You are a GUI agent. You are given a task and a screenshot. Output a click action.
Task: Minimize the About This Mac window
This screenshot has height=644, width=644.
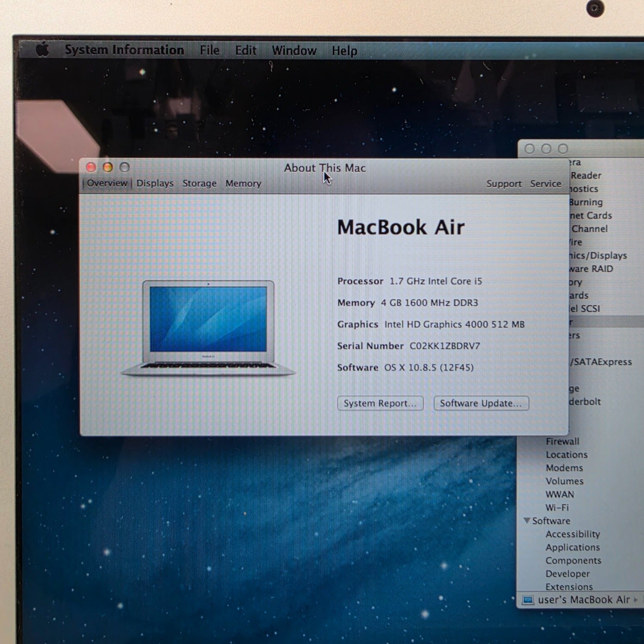coord(108,167)
